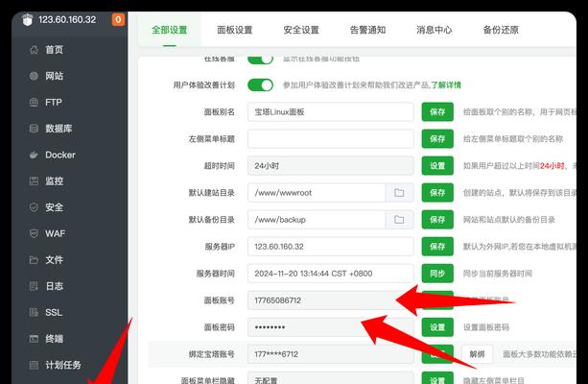The width and height of the screenshot is (588, 384).
Task: Open the 了解详情 link
Action: coord(446,85)
